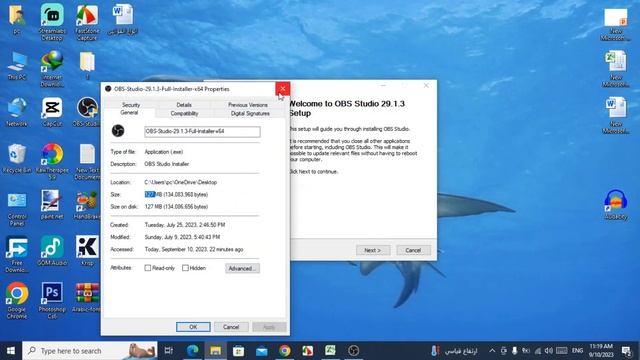Show hidden system tray icons
The width and height of the screenshot is (640, 360).
[492, 351]
